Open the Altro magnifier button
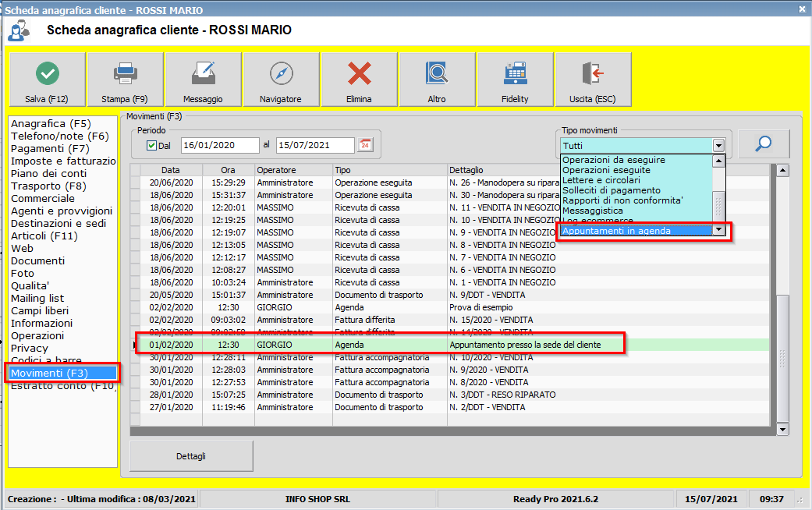Screen dimensions: 812x510 (437, 80)
